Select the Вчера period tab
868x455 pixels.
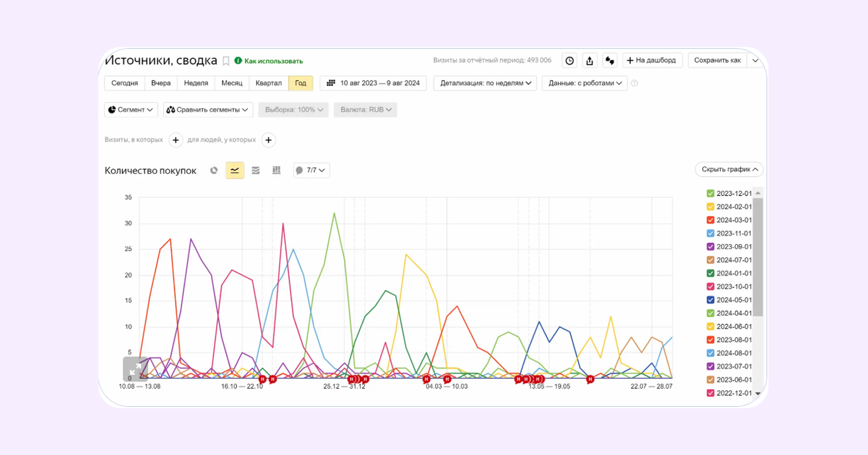161,83
